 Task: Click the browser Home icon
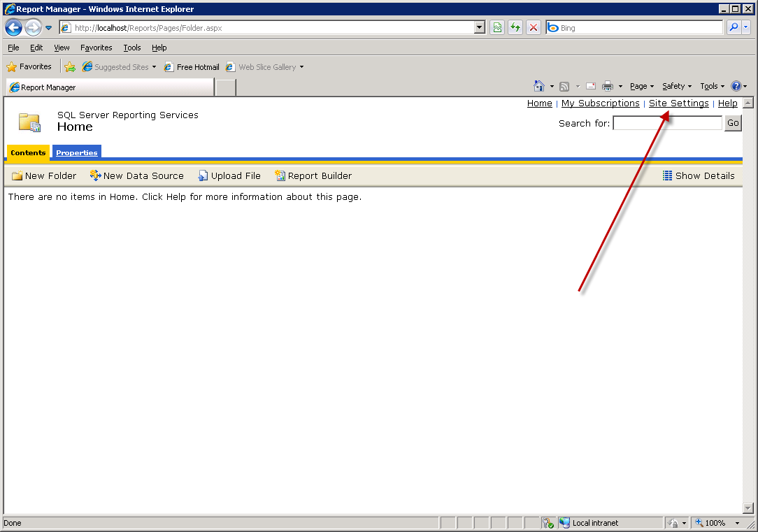click(538, 86)
